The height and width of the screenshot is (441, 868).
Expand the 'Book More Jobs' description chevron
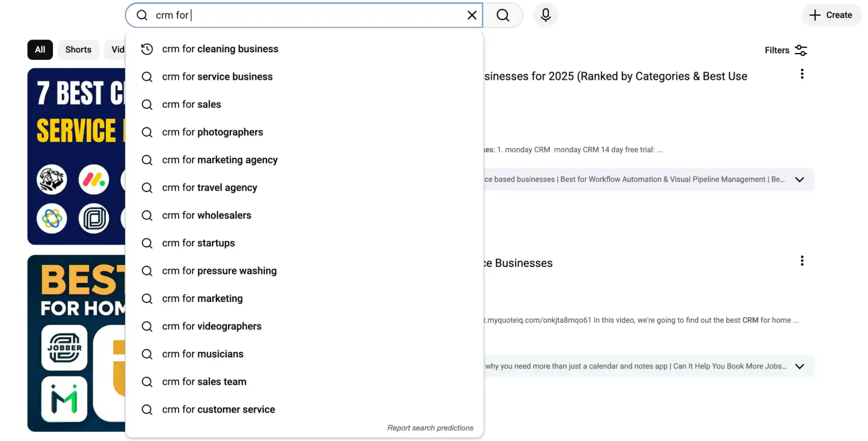[800, 366]
